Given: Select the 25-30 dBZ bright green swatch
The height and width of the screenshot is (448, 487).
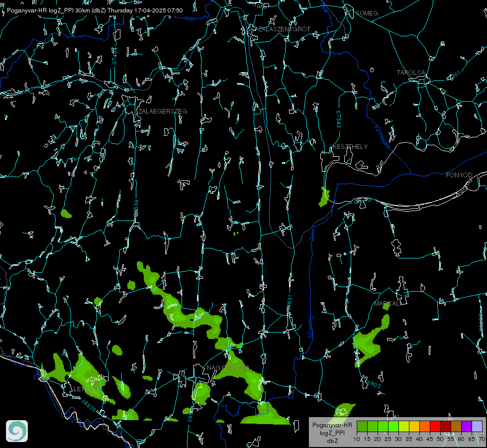Looking at the screenshot, I should coord(393,426).
